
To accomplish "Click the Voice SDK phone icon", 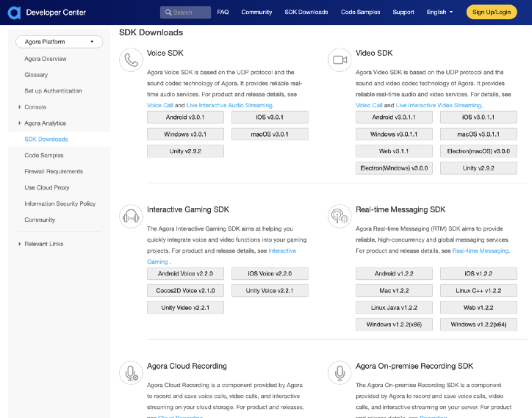I will tap(131, 60).
